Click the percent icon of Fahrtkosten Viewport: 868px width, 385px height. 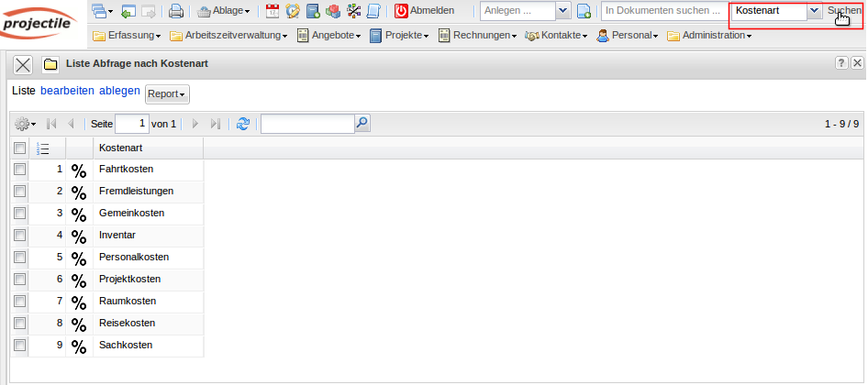click(x=79, y=170)
